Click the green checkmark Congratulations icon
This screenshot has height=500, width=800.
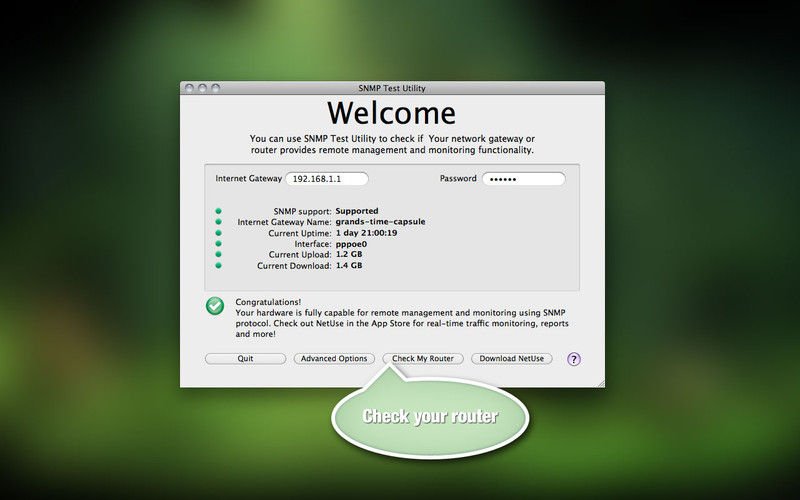[215, 306]
